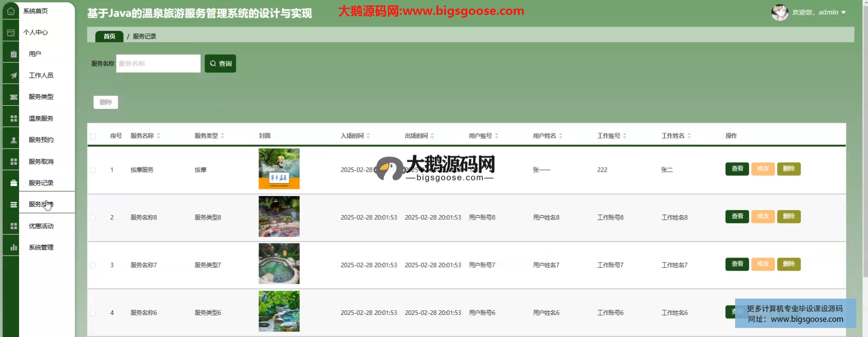
Task: Click the cover thumbnail in row 3
Action: pos(279,264)
